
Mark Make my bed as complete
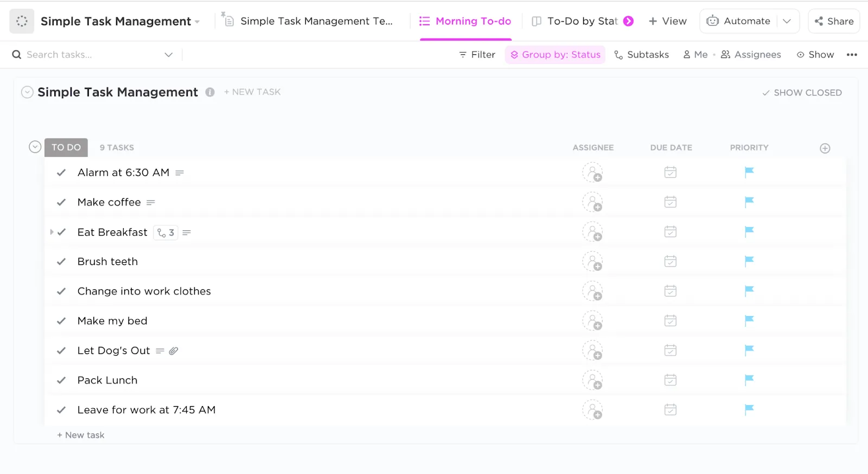click(x=61, y=321)
